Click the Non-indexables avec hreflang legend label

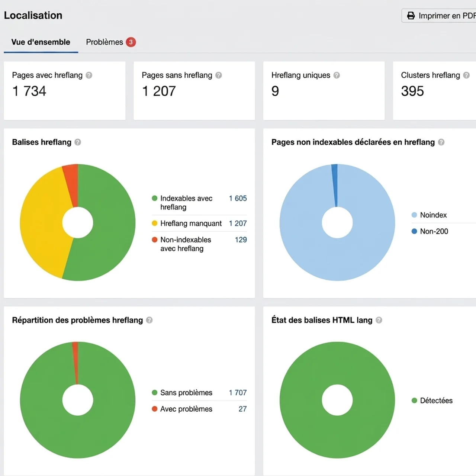pyautogui.click(x=186, y=244)
